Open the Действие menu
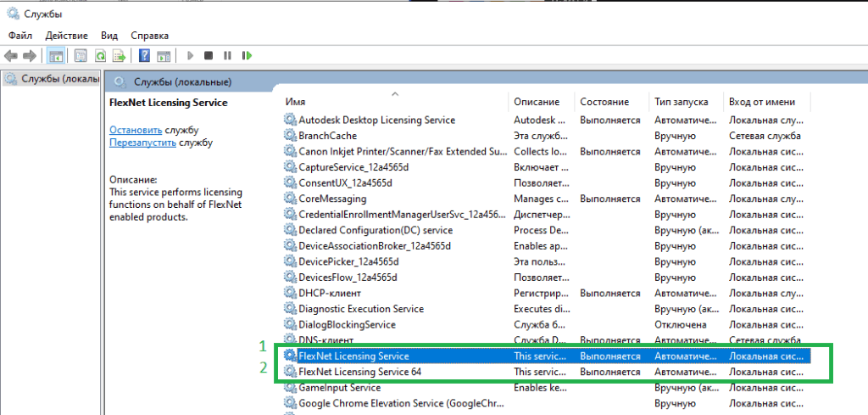868x415 pixels. coord(67,36)
